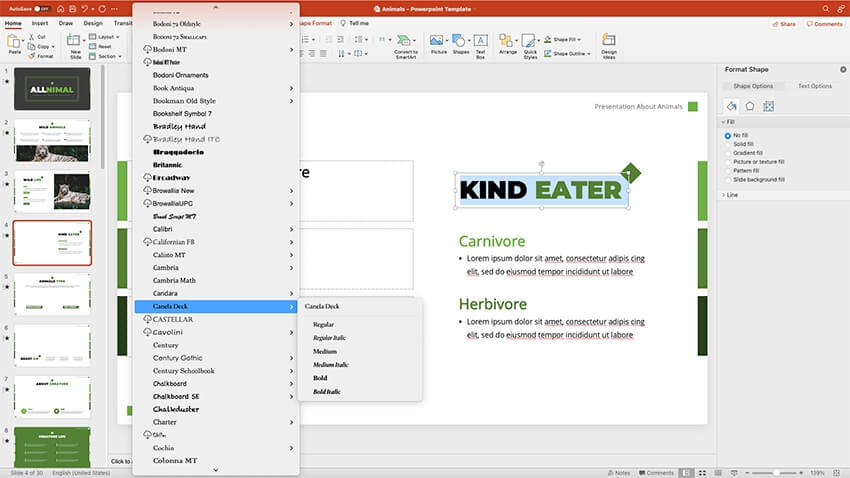Close the Format Shape pane
Image resolution: width=850 pixels, height=478 pixels.
click(x=838, y=69)
